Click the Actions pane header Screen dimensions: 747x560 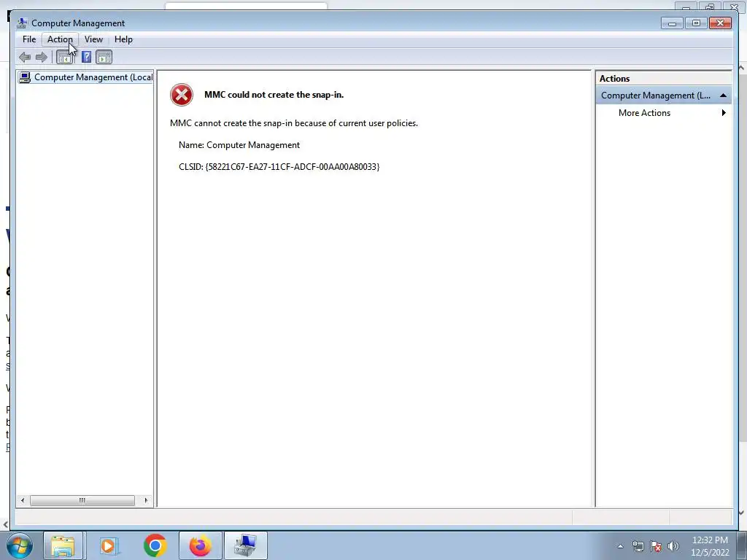click(664, 79)
